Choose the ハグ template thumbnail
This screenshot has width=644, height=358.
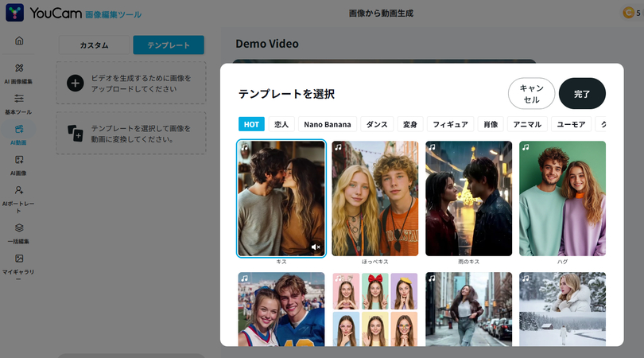(562, 199)
